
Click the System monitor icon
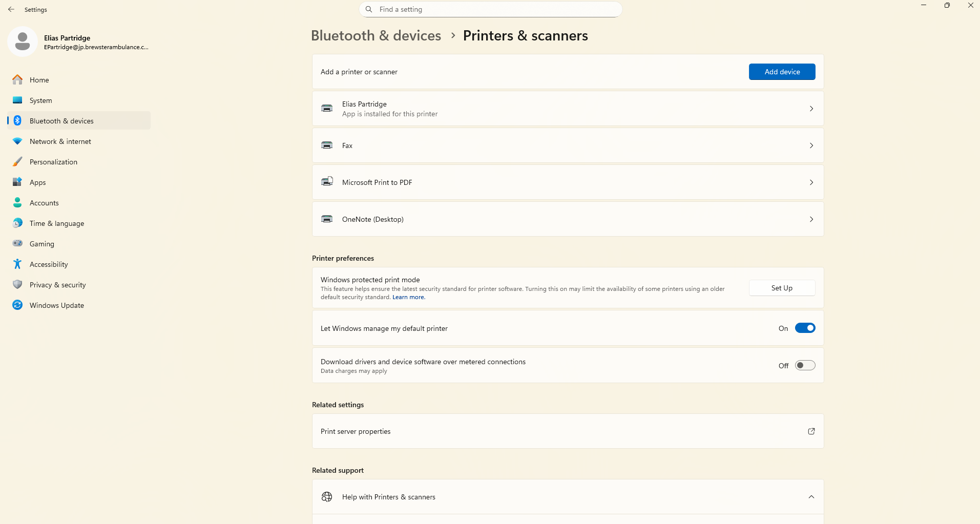[x=17, y=100]
